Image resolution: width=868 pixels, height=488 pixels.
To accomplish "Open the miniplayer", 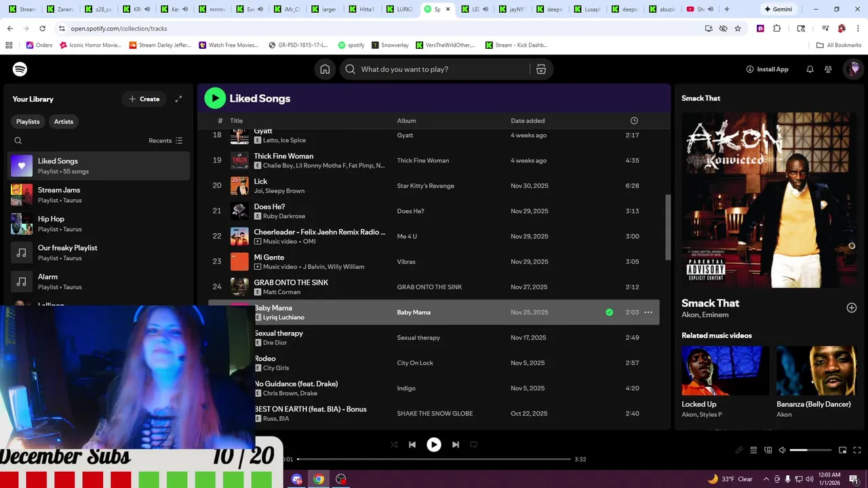I will pos(843,450).
